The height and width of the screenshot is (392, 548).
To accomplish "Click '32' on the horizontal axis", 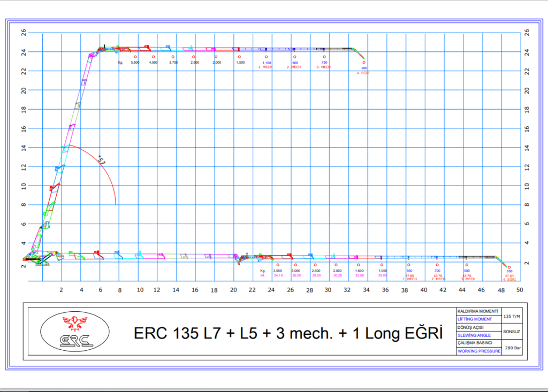I will pyautogui.click(x=347, y=290).
